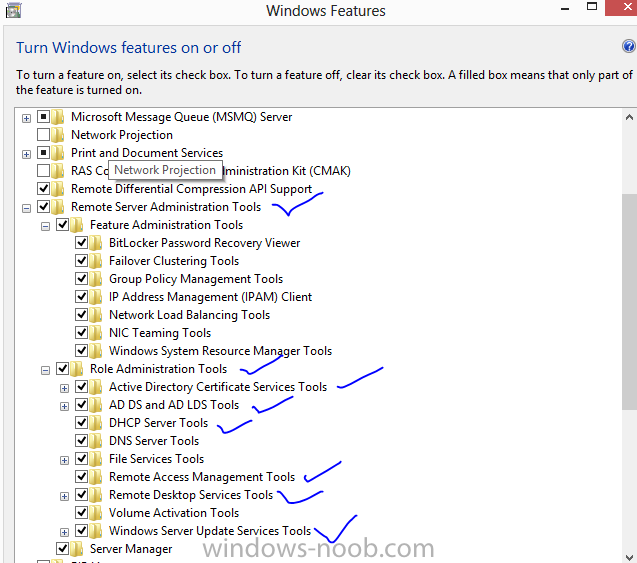
Task: Click folder icon beside Active Directory Certificate Services Tools
Action: (95, 387)
